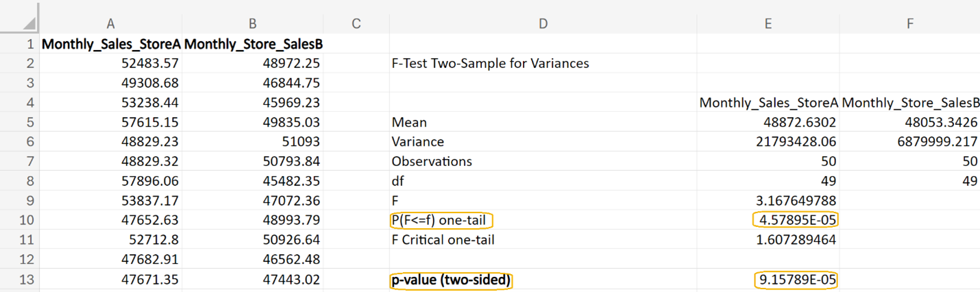Select column B header
Viewport: 980px width, 292px height.
[x=252, y=24]
